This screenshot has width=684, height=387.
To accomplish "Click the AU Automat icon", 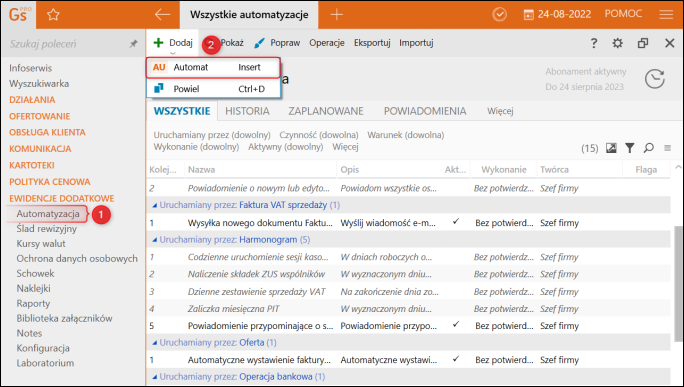I will point(159,67).
